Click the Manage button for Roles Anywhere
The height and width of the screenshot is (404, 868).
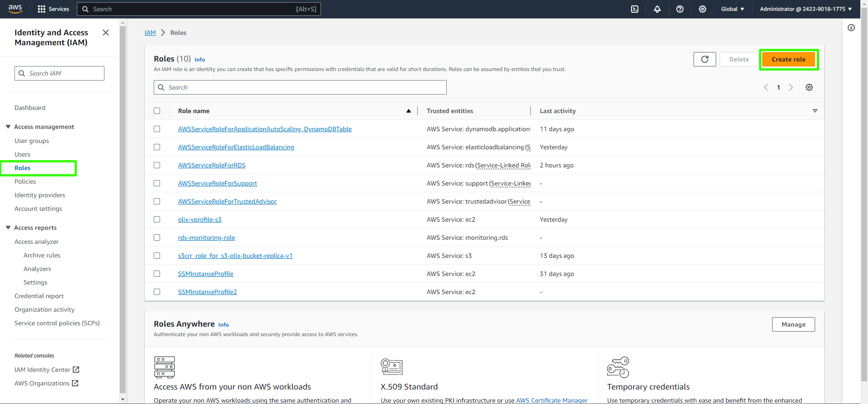coord(793,324)
